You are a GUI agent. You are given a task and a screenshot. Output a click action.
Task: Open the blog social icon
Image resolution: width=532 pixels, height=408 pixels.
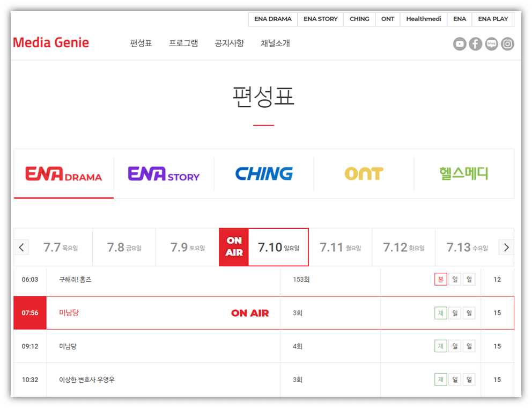(492, 44)
